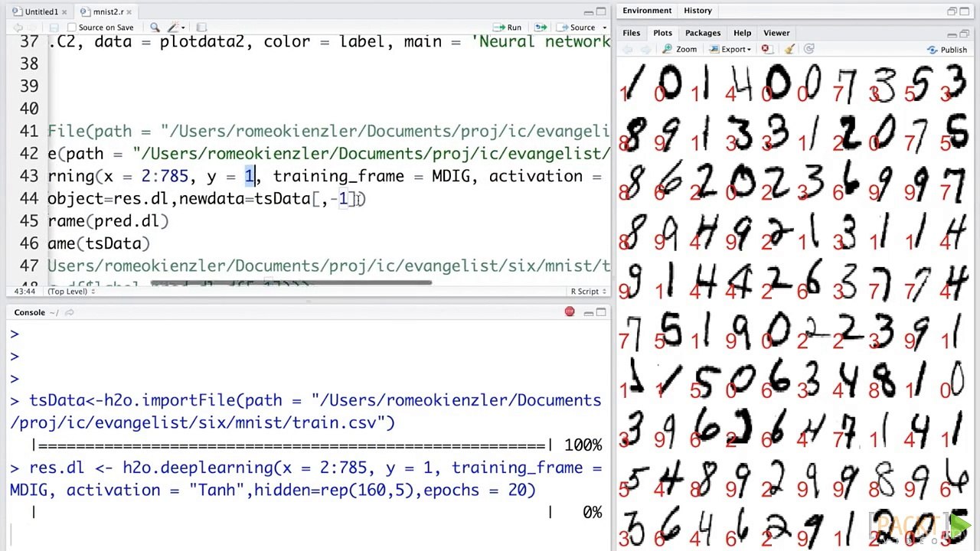Open the Environment tab

[647, 11]
